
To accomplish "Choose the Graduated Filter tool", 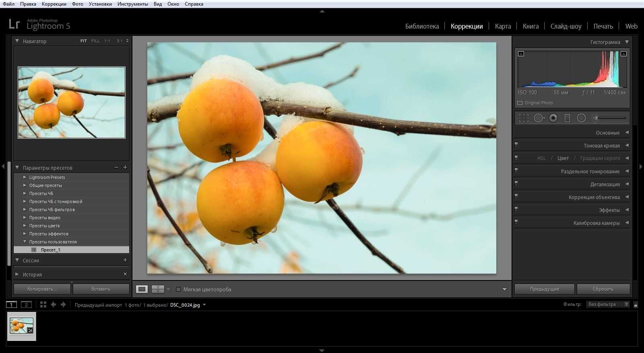I will point(567,118).
